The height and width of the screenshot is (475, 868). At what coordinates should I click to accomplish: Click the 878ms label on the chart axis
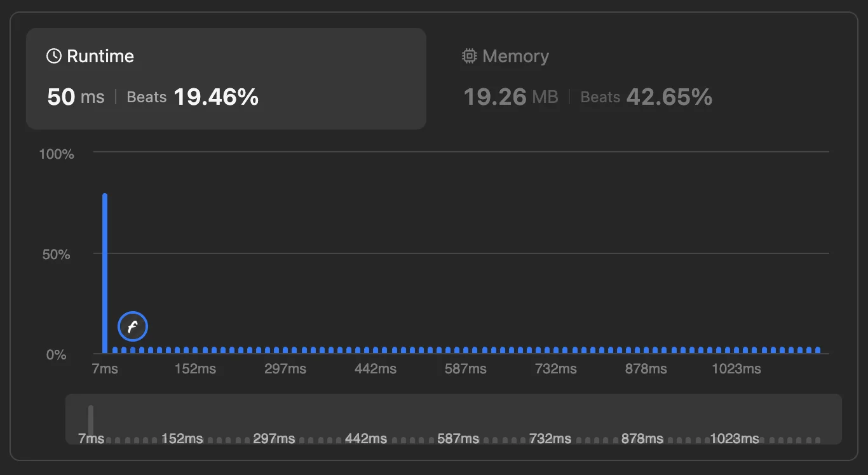(x=646, y=369)
